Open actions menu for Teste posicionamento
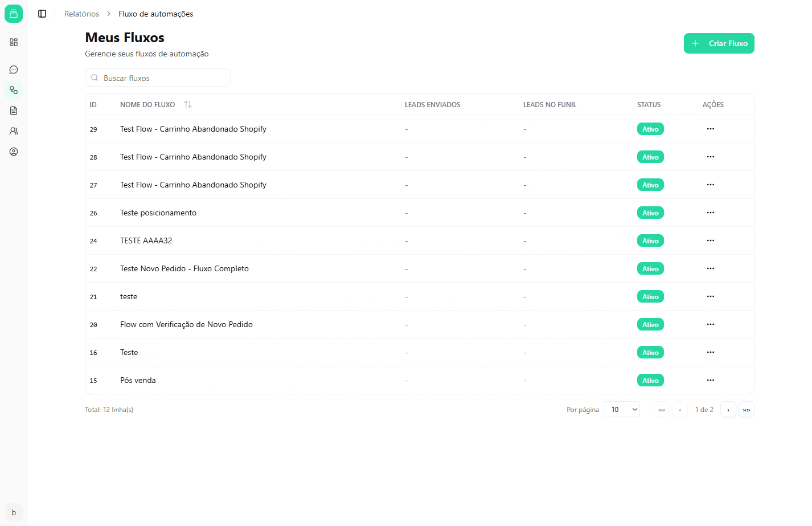This screenshot has height=526, width=812. tap(711, 213)
